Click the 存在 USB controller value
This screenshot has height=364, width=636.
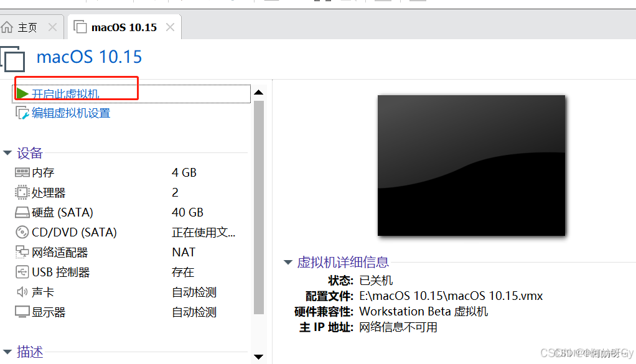[x=183, y=272]
